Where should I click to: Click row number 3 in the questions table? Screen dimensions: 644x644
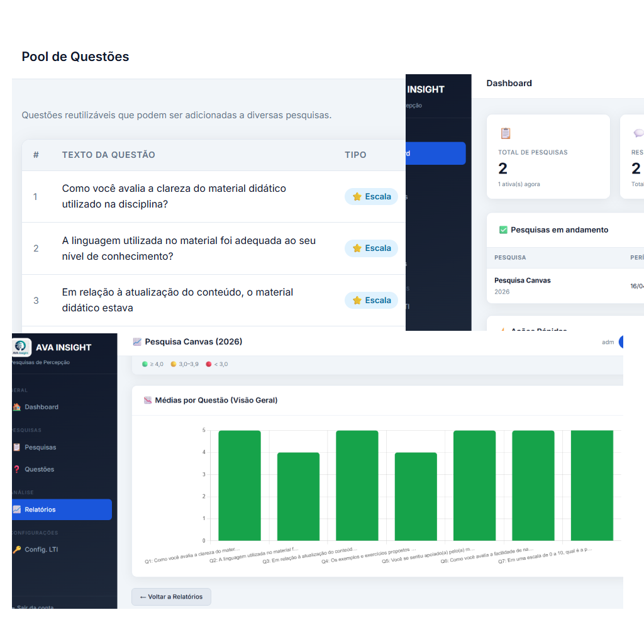36,301
